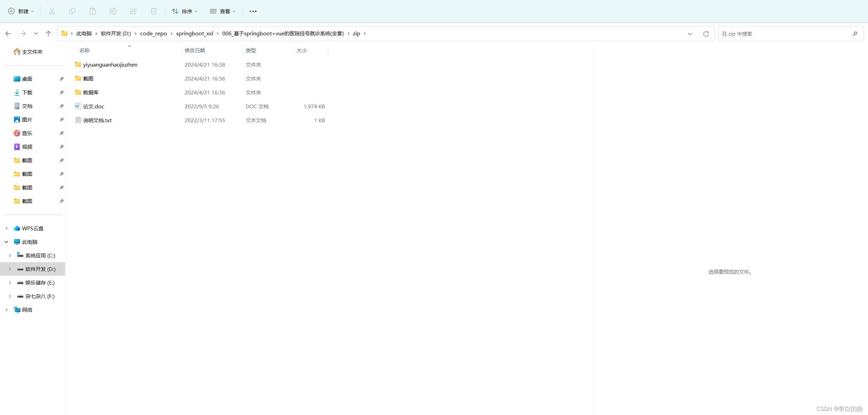Navigate to springboot_xxl via the breadcrumb
This screenshot has height=415, width=868.
click(x=195, y=33)
